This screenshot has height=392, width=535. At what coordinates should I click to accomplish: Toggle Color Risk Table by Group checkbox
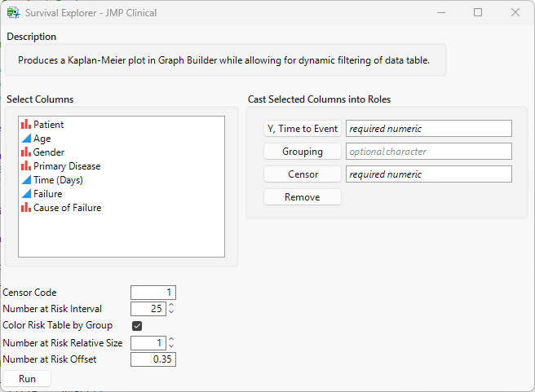(x=137, y=326)
